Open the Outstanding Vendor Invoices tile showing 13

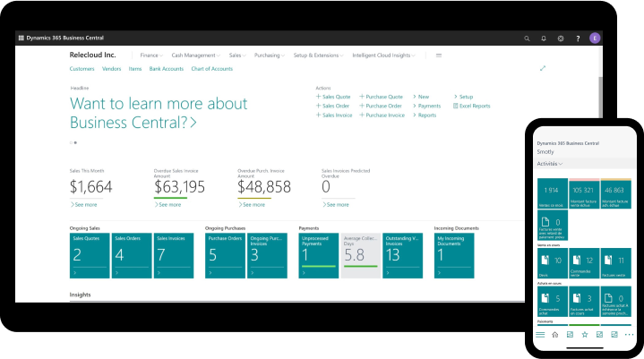point(402,256)
